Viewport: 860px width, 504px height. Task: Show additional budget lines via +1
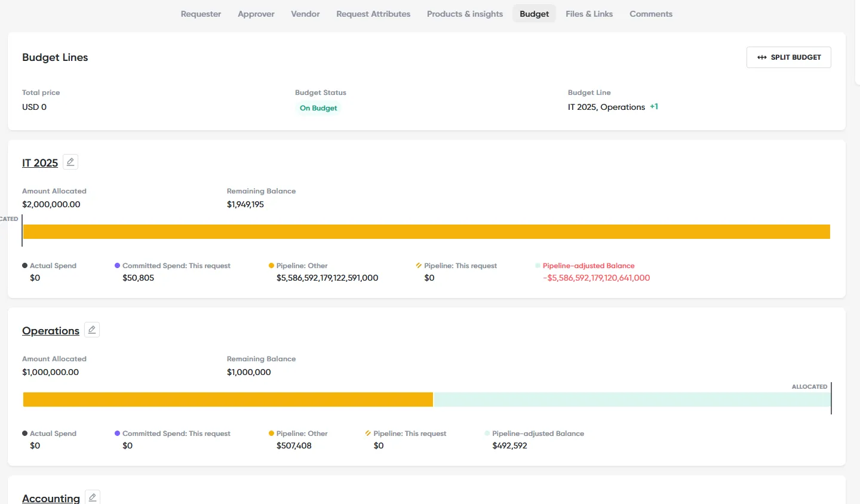(x=654, y=107)
